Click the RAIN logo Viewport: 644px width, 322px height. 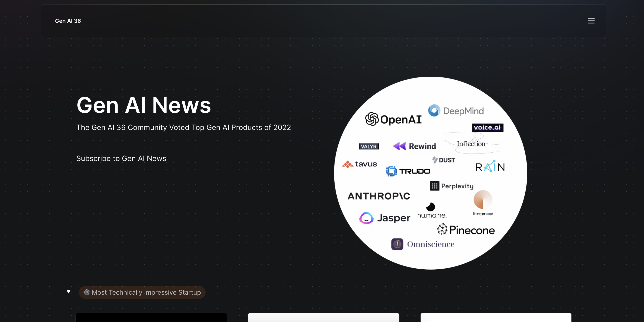coord(490,166)
